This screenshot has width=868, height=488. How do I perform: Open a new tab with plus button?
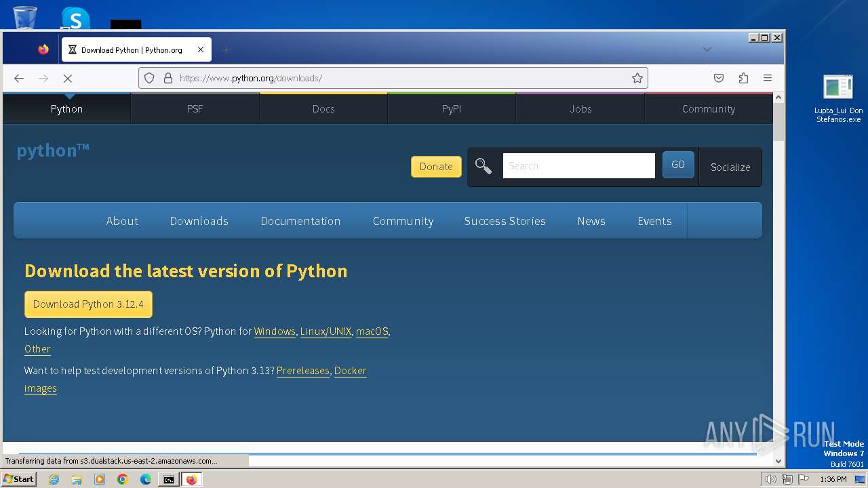pyautogui.click(x=226, y=49)
